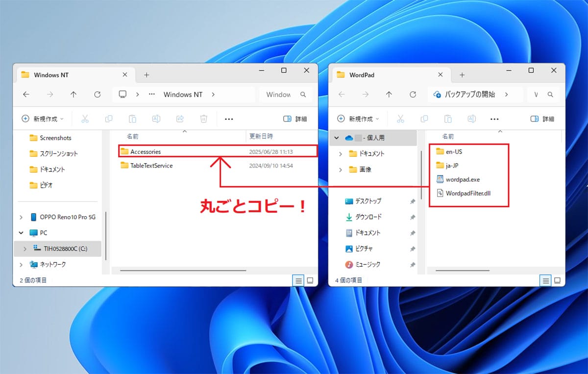Select the en-US folder
Image resolution: width=588 pixels, height=374 pixels.
point(449,151)
